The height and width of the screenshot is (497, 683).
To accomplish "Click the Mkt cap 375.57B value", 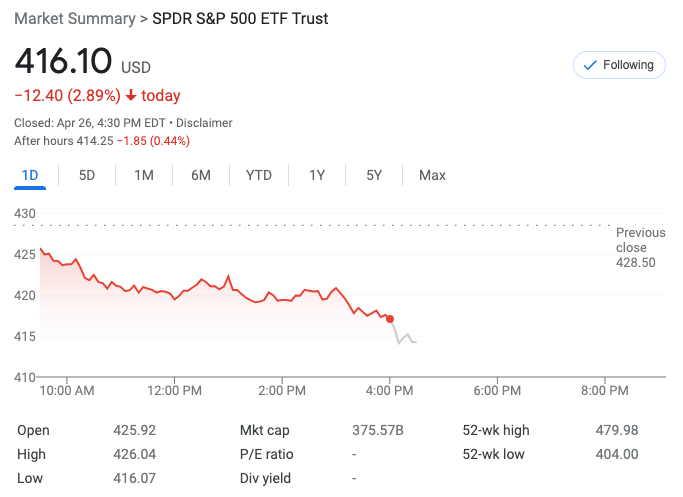I will tap(378, 430).
